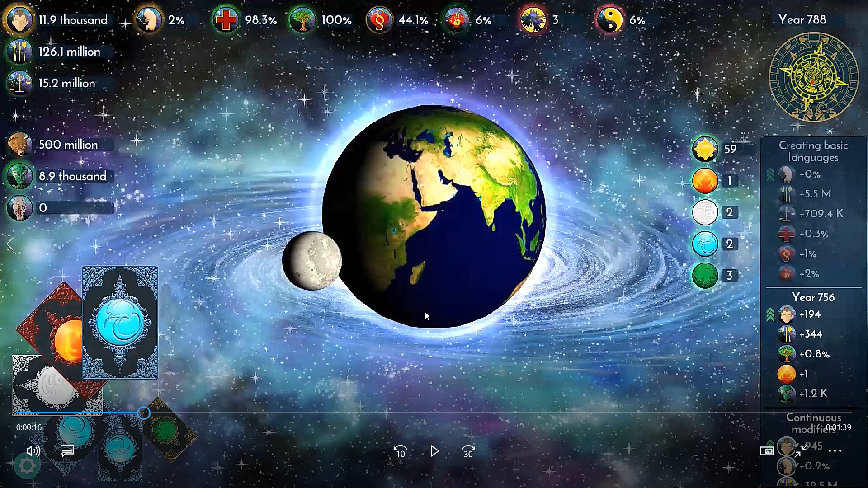The width and height of the screenshot is (868, 488).
Task: Click the yin-yang balance icon
Action: [609, 20]
